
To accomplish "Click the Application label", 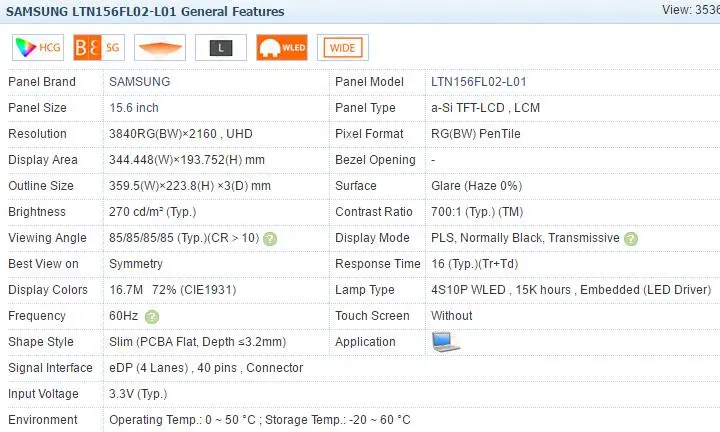I will click(365, 342).
